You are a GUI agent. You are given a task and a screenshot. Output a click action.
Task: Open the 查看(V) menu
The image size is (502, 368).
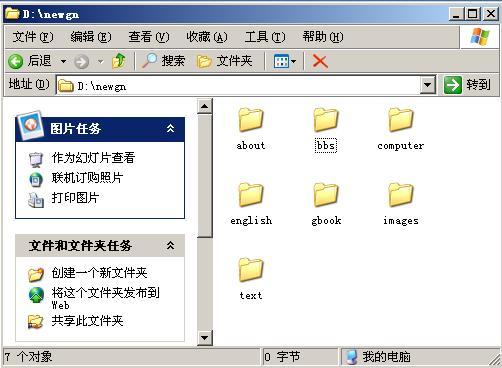coord(149,37)
